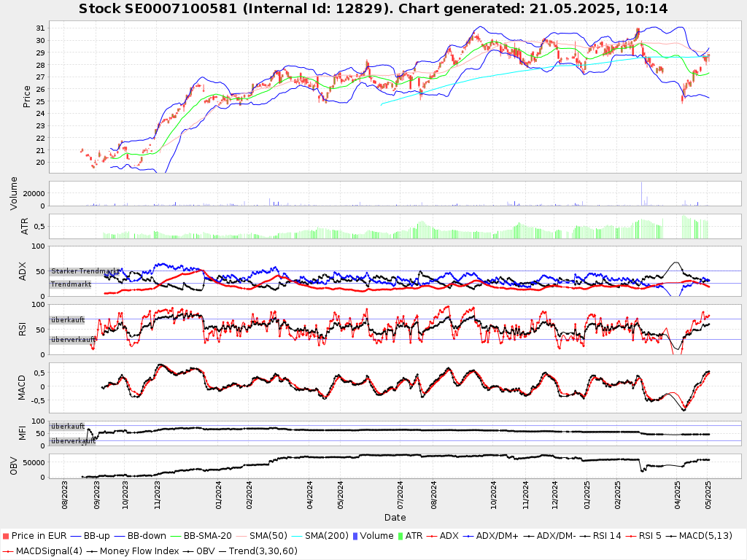Click the überverkauft label in the MFI panel
Viewport: 747px width, 560px height.
pyautogui.click(x=74, y=441)
